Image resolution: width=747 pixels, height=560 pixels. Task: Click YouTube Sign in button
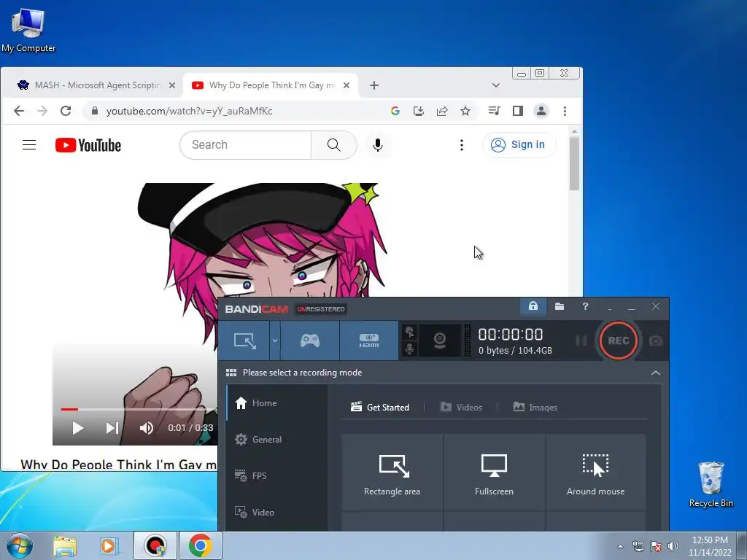tap(519, 145)
